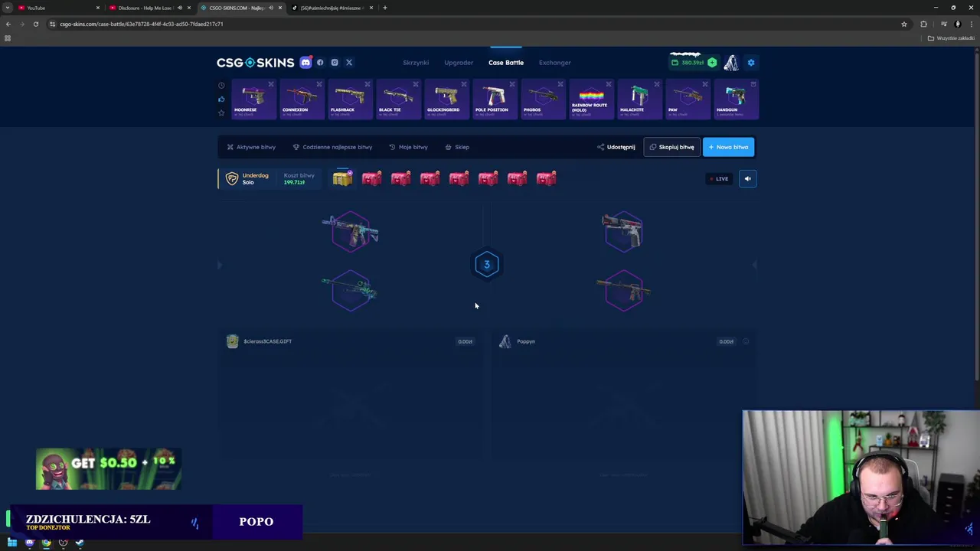Open the Discord link icon
The height and width of the screenshot is (551, 980).
305,62
